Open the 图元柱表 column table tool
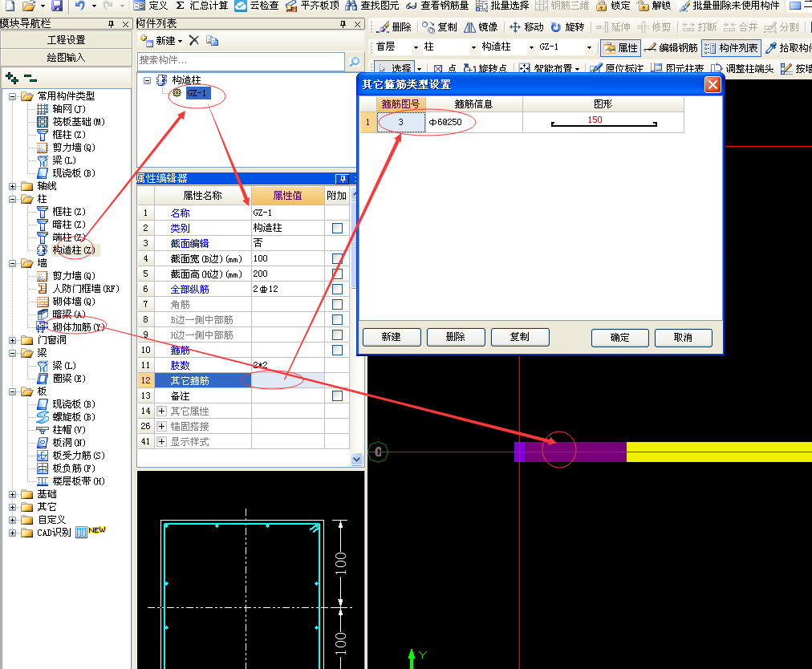 (x=677, y=68)
